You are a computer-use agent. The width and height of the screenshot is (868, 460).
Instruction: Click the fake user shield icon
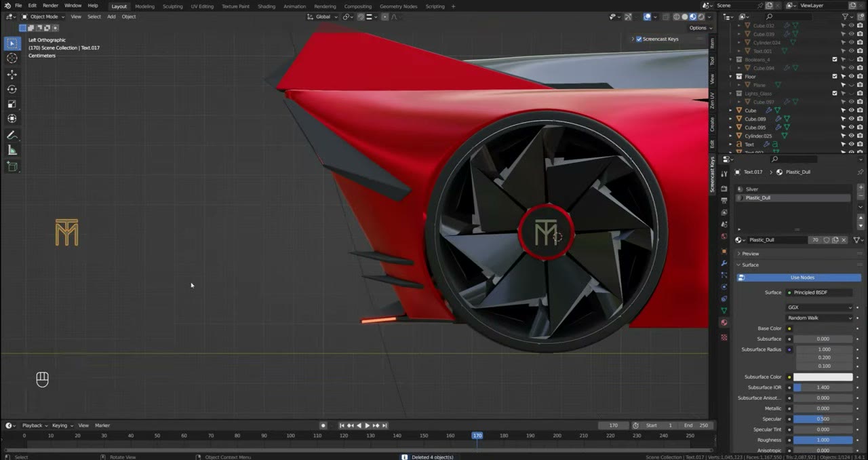(x=827, y=239)
